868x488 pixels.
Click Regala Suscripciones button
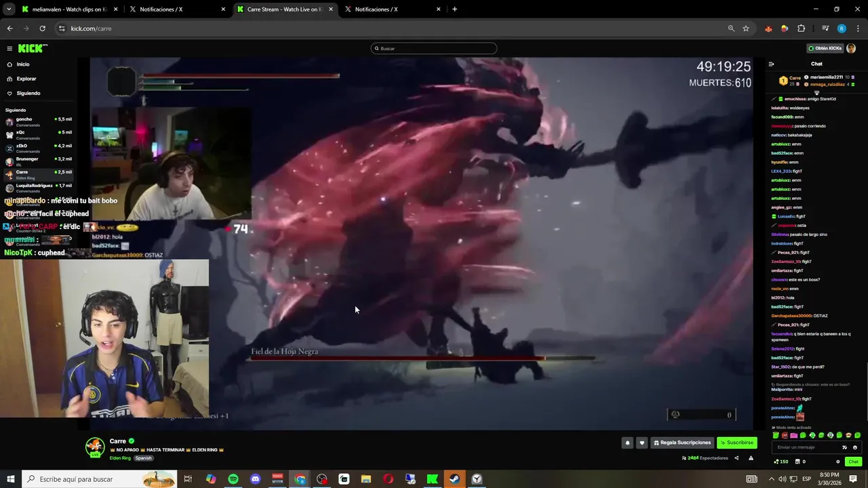click(x=682, y=443)
